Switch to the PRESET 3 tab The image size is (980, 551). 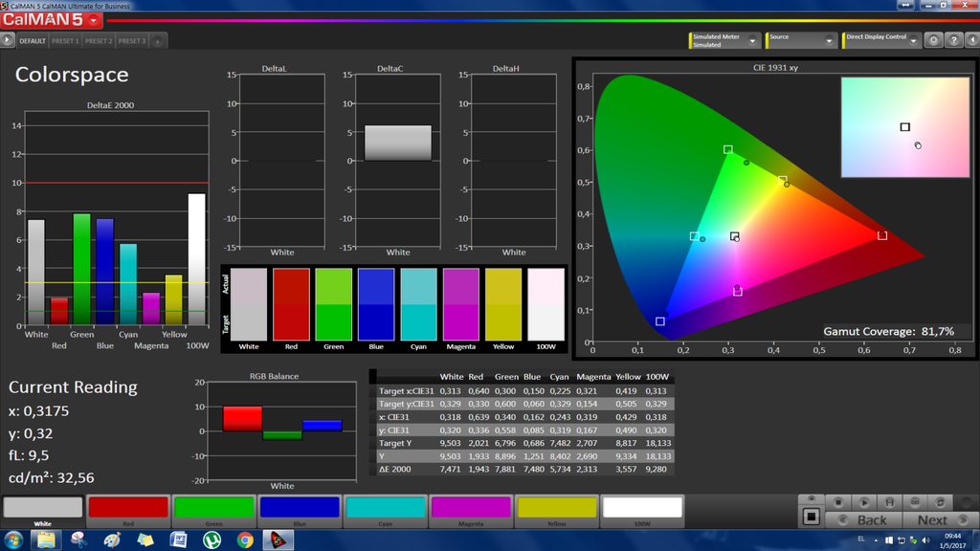click(131, 41)
